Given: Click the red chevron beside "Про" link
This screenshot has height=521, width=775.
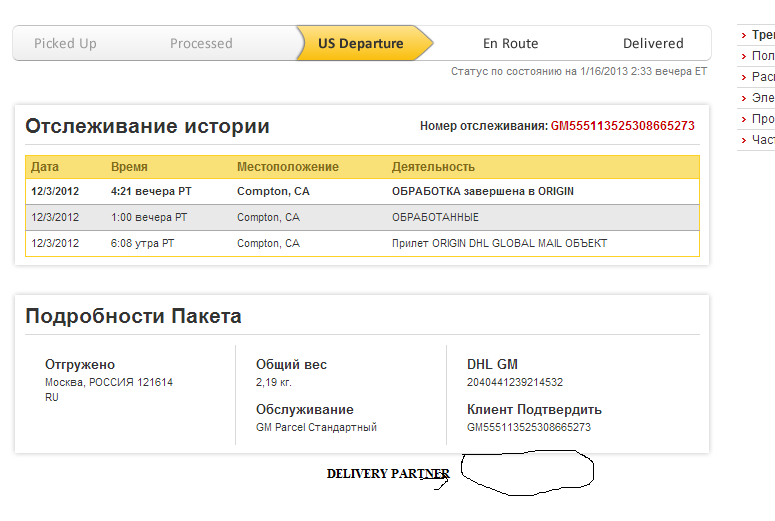Looking at the screenshot, I should click(x=744, y=119).
